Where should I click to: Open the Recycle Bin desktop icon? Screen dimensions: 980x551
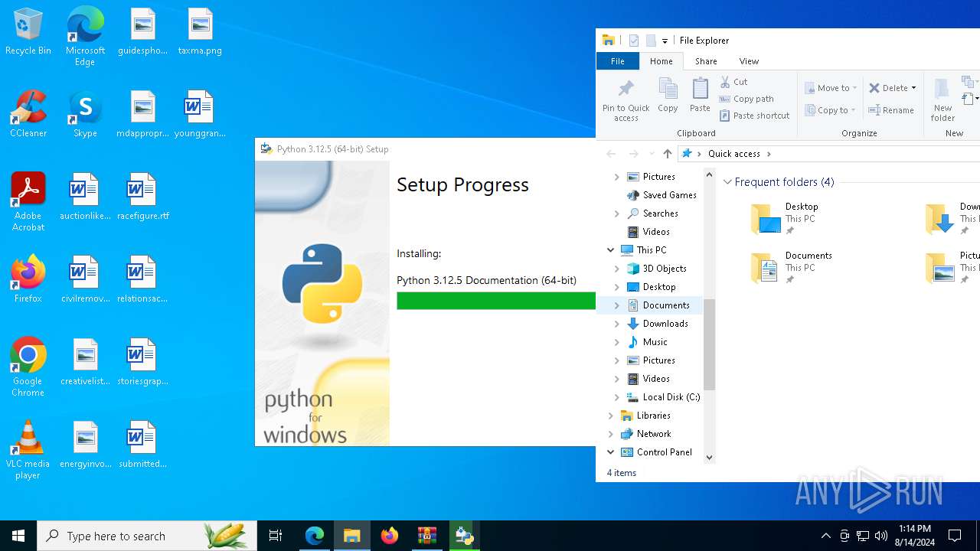(28, 32)
